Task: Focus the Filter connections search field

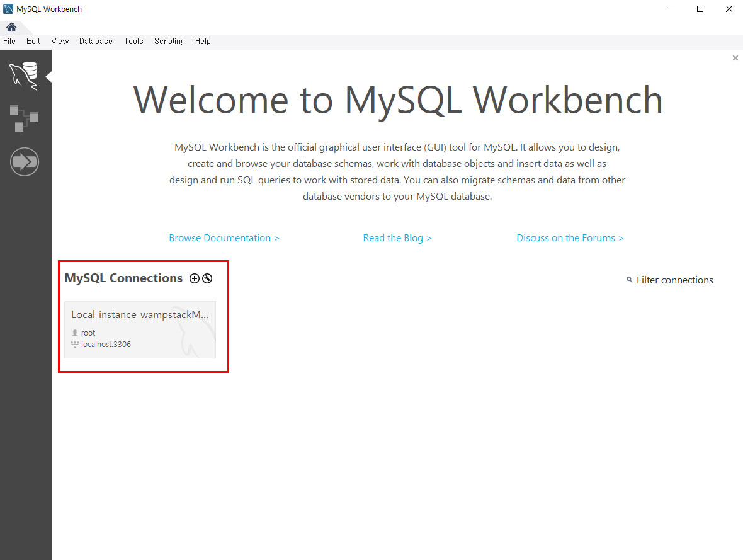Action: [x=675, y=280]
